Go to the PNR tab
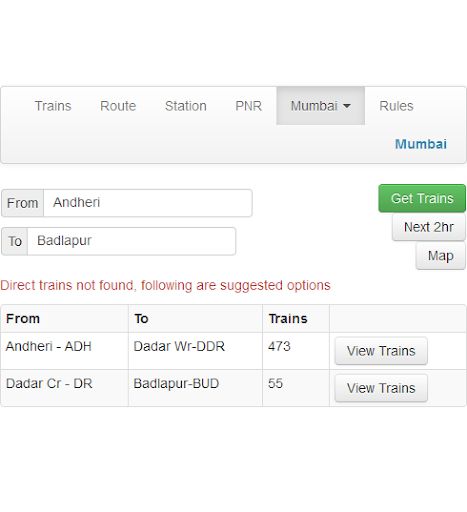Screen dimensions: 467x512 coord(248,106)
